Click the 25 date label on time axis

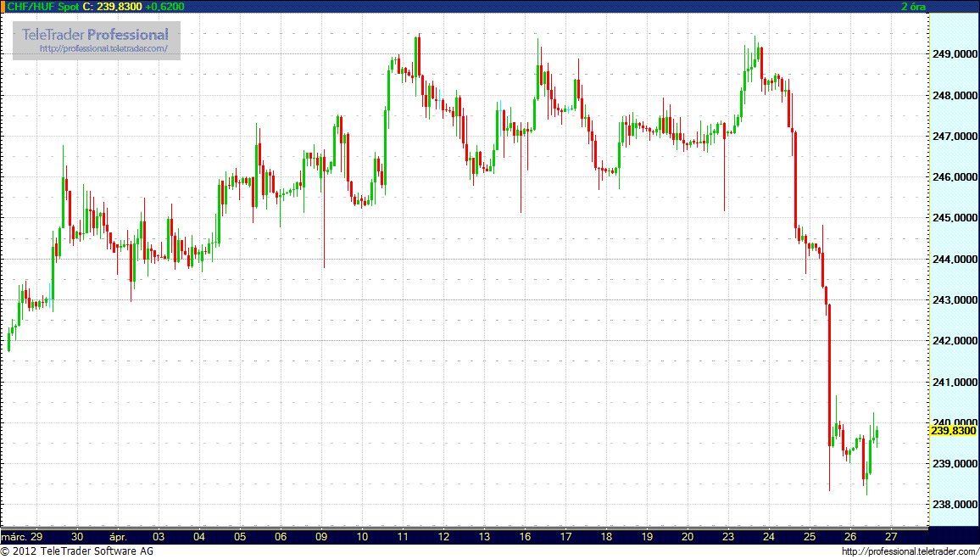coord(810,536)
